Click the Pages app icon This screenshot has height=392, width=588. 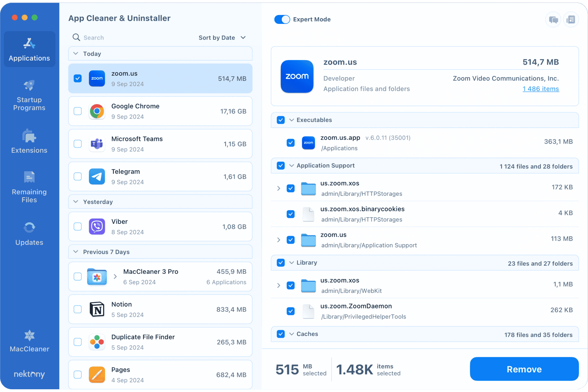(x=97, y=375)
